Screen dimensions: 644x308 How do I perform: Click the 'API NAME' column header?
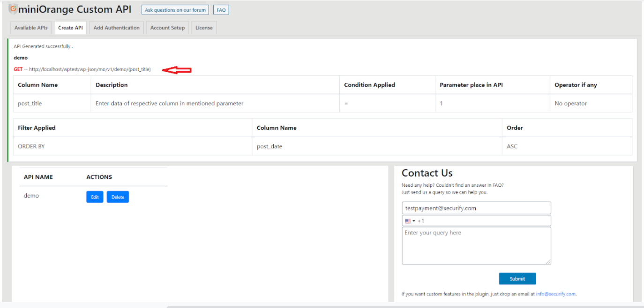(x=38, y=177)
